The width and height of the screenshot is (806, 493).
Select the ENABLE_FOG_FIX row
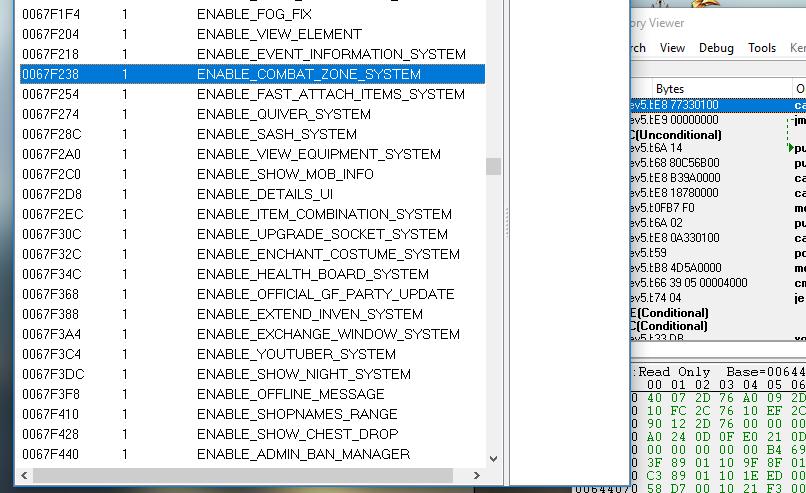click(x=252, y=14)
